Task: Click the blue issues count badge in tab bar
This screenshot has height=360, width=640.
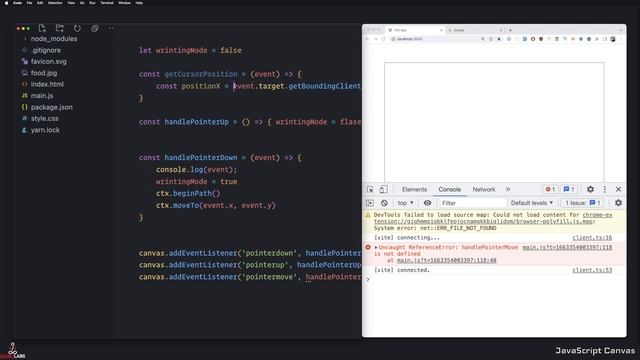Action: click(x=569, y=189)
